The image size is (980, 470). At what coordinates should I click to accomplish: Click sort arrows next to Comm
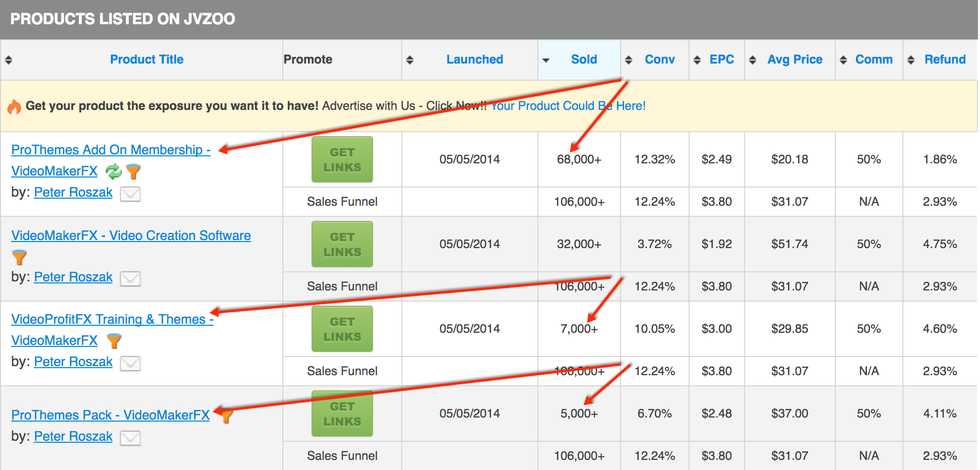[843, 60]
